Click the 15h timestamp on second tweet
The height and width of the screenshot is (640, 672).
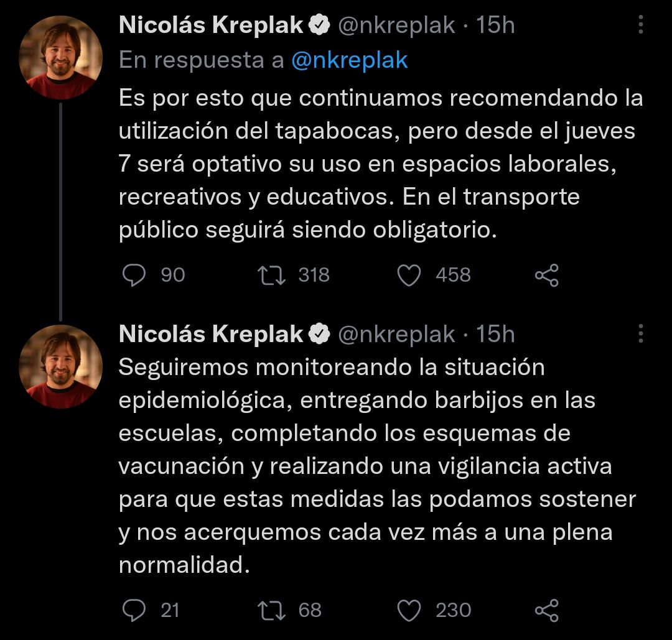495,334
